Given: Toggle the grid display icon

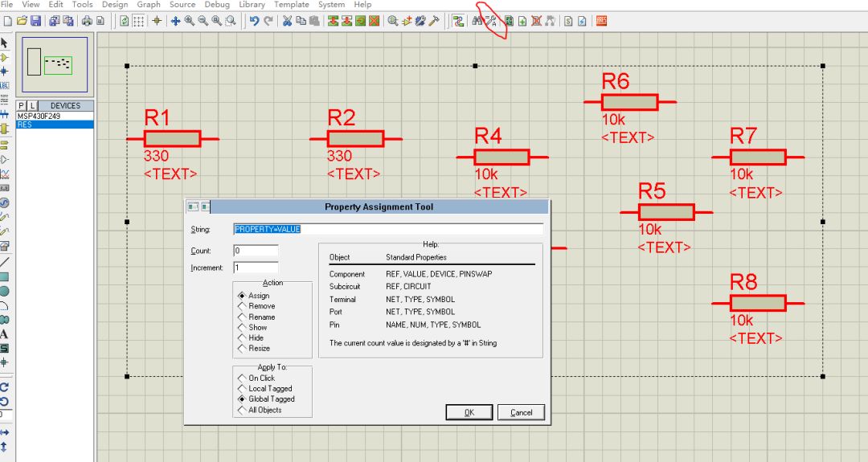Looking at the screenshot, I should tap(138, 21).
